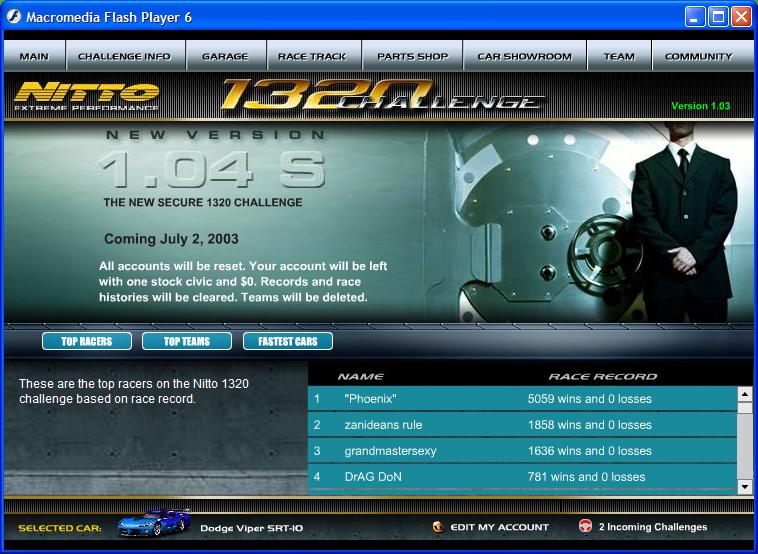Click the Nitto Extreme Performance logo

click(x=87, y=96)
